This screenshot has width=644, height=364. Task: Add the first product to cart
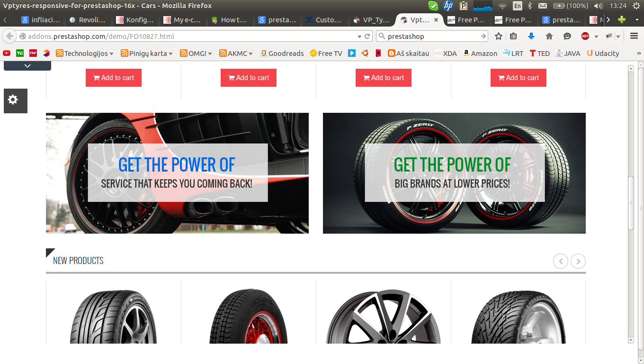click(x=114, y=78)
